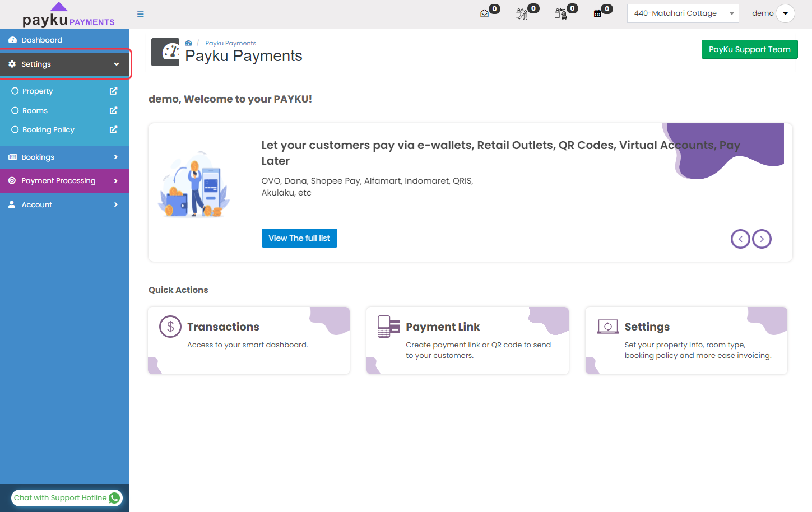Open the Dashboard menu item
Viewport: 812px width, 512px height.
tap(64, 40)
